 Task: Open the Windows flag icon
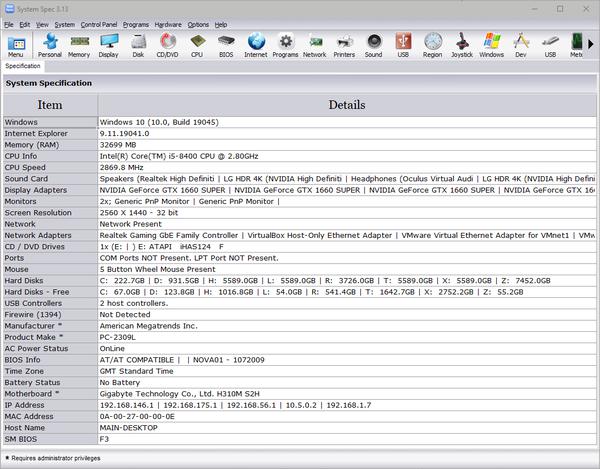(x=492, y=46)
